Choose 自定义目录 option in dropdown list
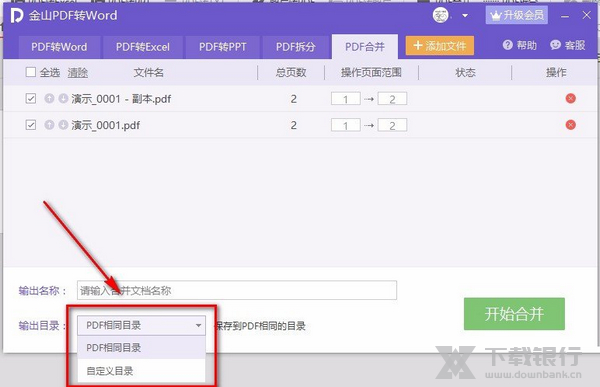Image resolution: width=600 pixels, height=387 pixels. pyautogui.click(x=142, y=371)
